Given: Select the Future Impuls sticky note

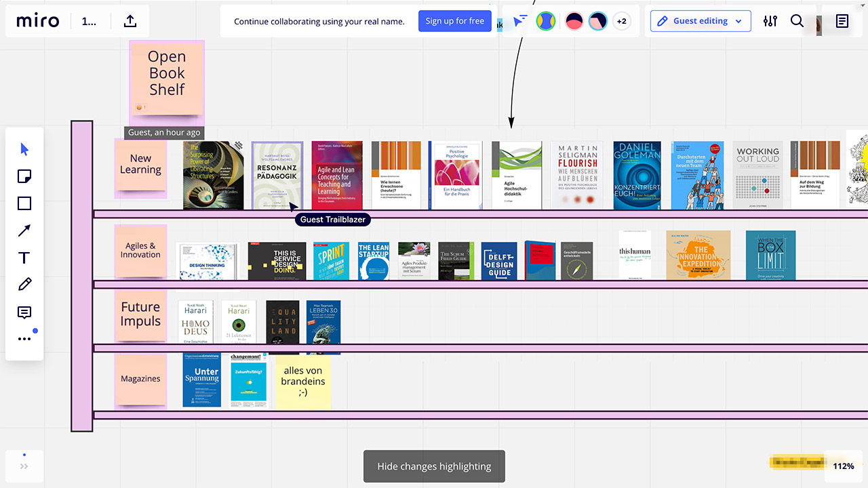Looking at the screenshot, I should pyautogui.click(x=140, y=314).
